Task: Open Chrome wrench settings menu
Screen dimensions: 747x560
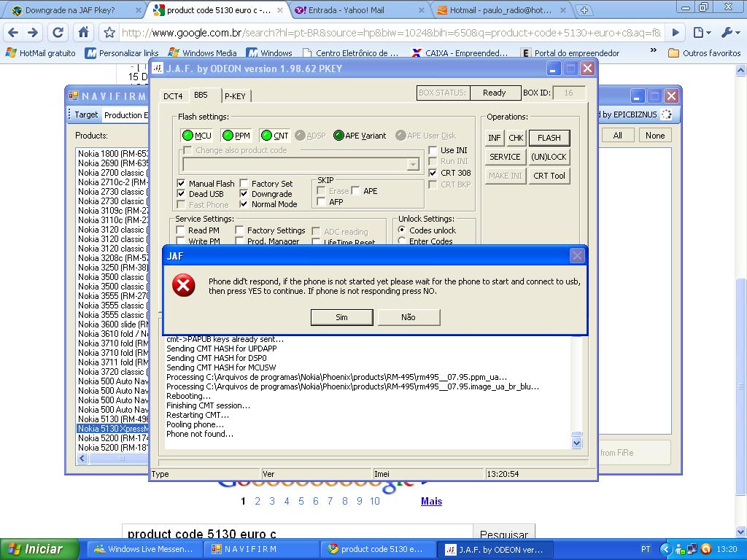Action: (x=729, y=33)
